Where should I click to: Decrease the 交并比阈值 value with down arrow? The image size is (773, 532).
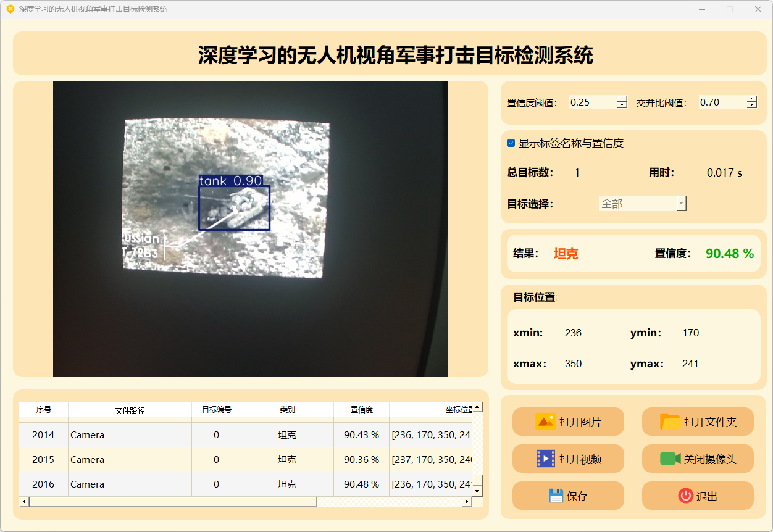tap(751, 106)
